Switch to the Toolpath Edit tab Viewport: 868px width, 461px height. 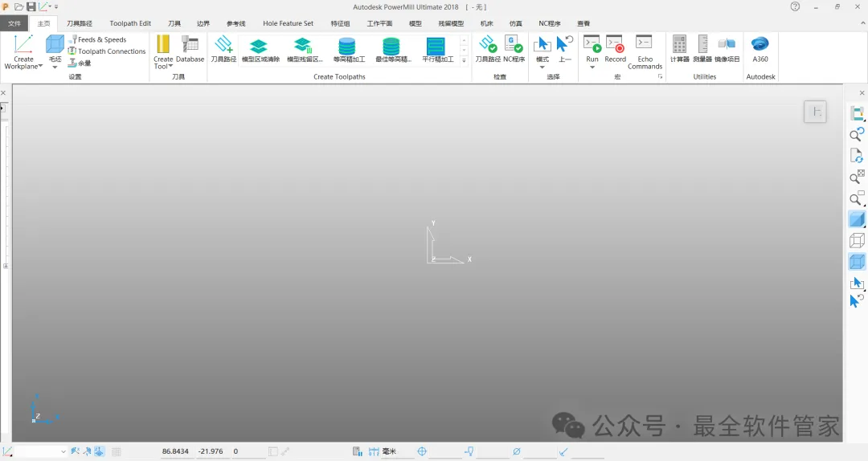coord(130,23)
